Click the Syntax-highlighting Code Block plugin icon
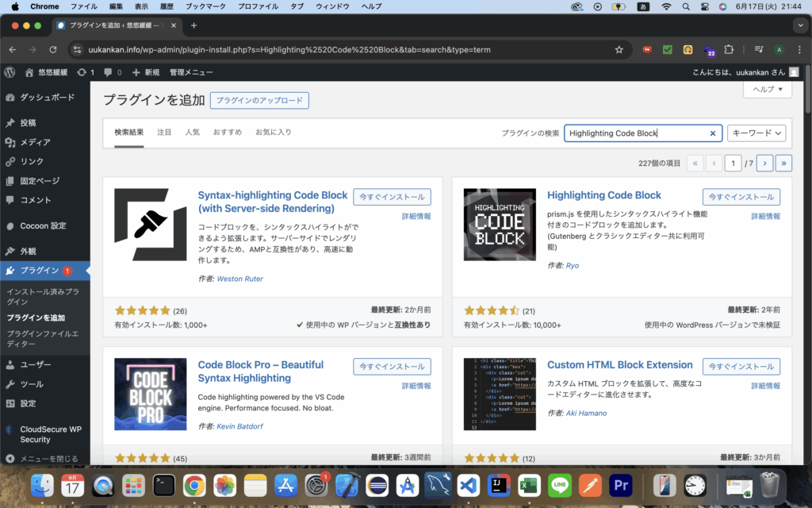The width and height of the screenshot is (812, 508). tap(151, 225)
